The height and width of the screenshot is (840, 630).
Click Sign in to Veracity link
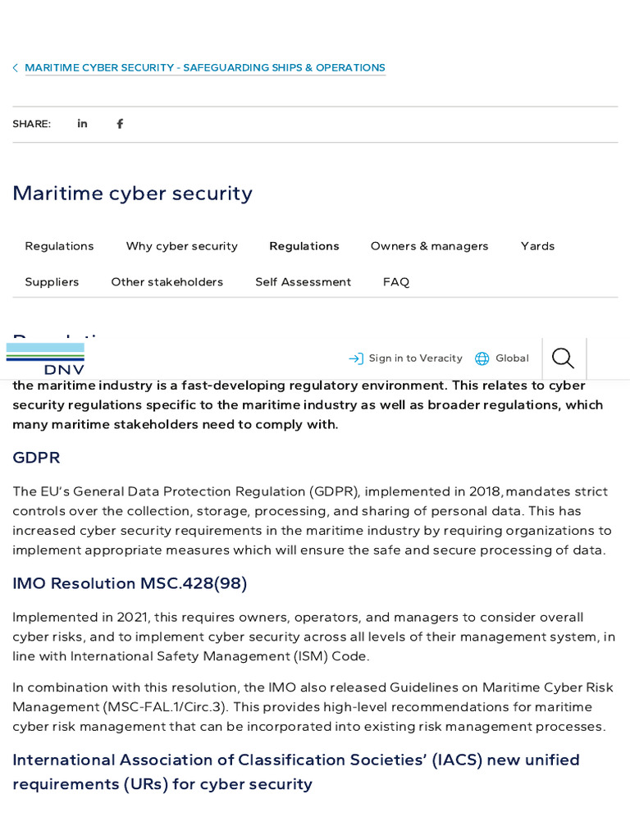[x=415, y=358]
